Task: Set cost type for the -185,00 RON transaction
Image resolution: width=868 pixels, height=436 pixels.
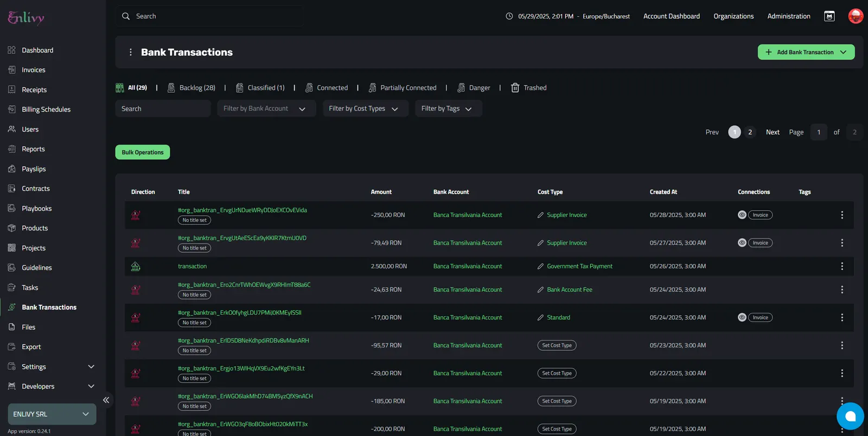Action: (557, 401)
